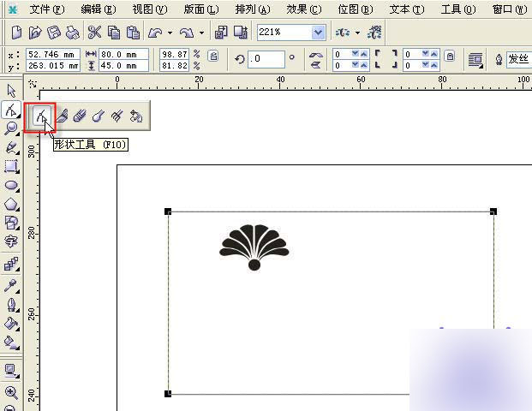Viewport: 532px width, 411px height.
Task: Click the zoom-in magnifier below the toolbox
Action: tap(11, 393)
